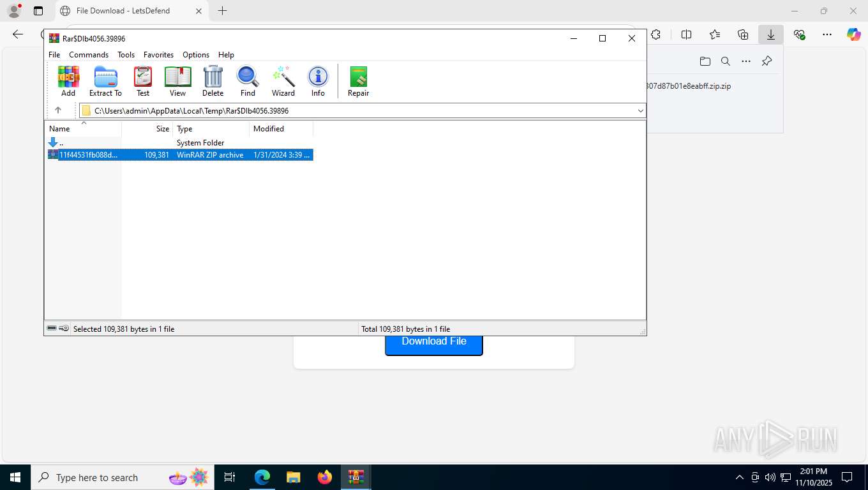Open Browser essentials heart icon
This screenshot has height=490, width=868.
point(799,34)
